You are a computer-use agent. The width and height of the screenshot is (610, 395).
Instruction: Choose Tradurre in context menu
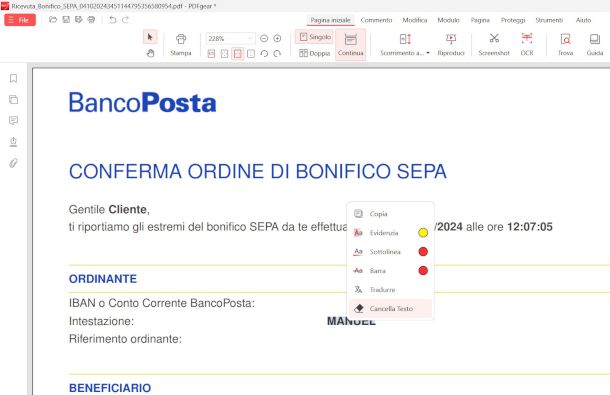tap(390, 290)
